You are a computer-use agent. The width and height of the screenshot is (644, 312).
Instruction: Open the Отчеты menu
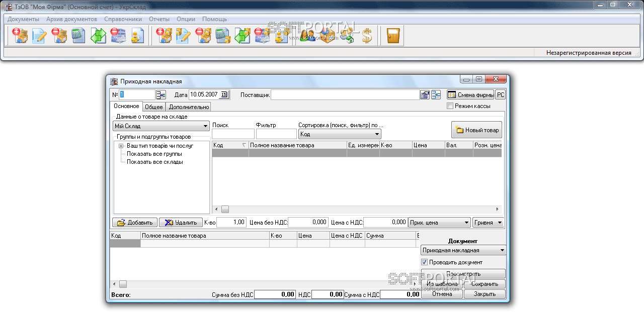[x=159, y=19]
